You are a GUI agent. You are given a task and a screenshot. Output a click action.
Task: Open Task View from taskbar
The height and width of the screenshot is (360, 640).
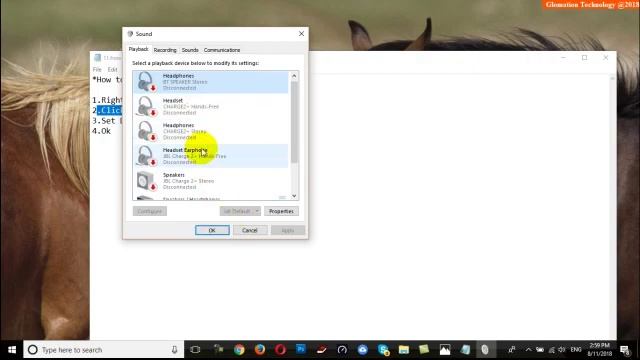pos(195,350)
